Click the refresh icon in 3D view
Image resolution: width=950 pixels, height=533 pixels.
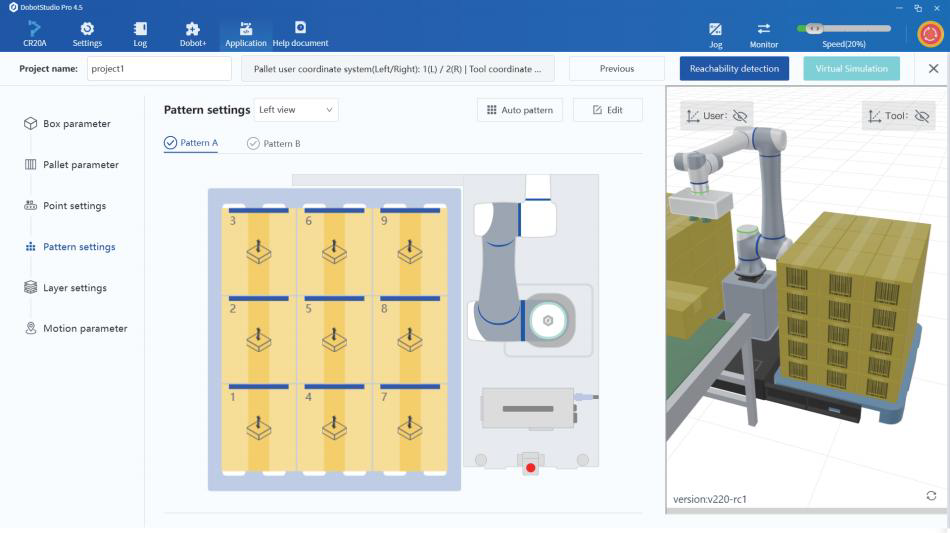coord(931,496)
